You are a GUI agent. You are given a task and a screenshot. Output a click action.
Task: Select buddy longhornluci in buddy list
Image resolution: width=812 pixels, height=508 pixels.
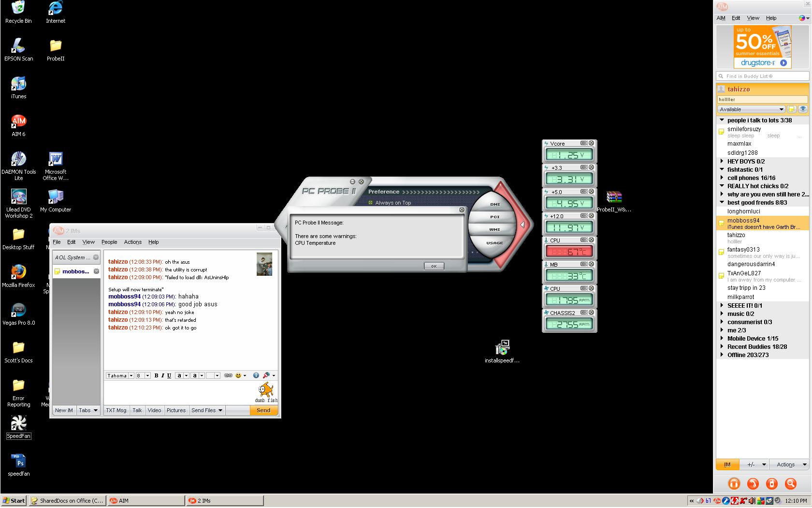coord(762,211)
